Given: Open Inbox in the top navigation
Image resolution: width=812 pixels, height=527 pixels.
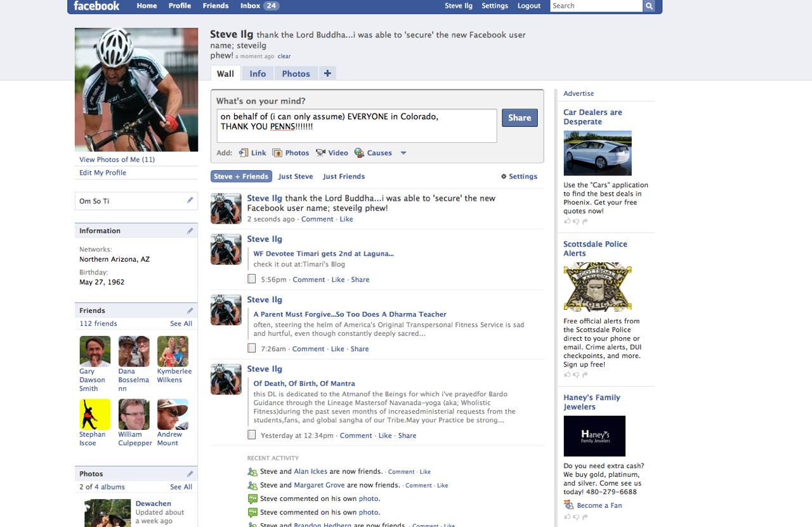Looking at the screenshot, I should click(259, 6).
